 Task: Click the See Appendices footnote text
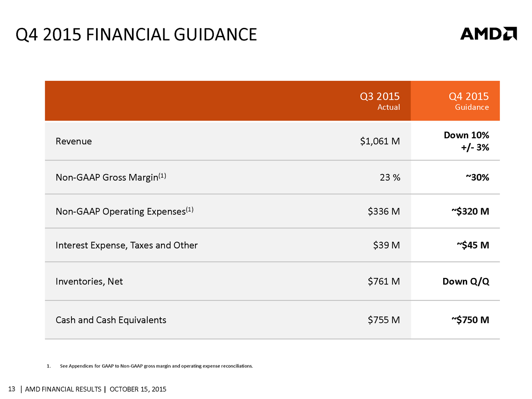click(x=156, y=366)
